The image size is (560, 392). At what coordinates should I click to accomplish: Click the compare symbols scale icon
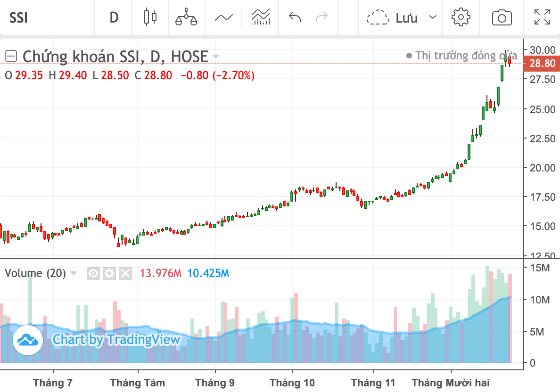pos(186,17)
